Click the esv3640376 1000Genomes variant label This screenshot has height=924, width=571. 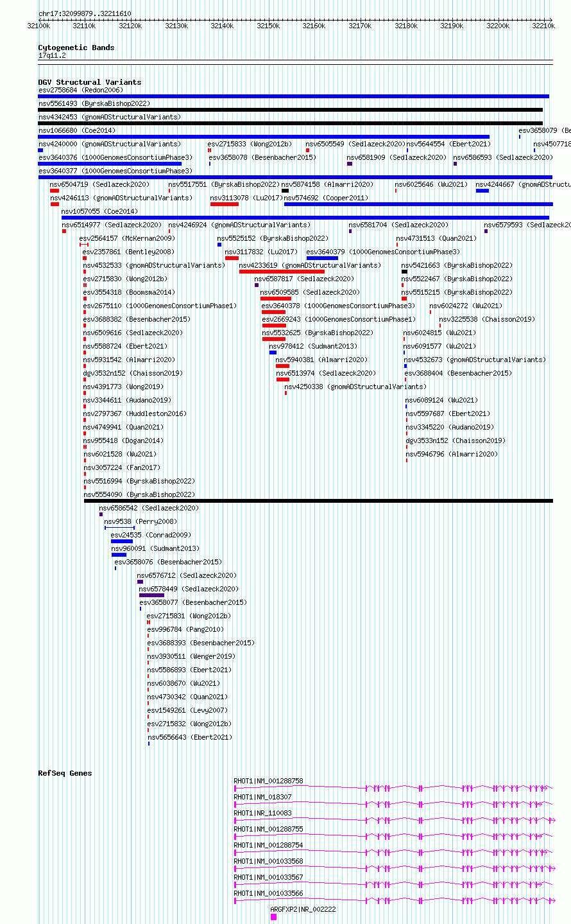tap(115, 157)
